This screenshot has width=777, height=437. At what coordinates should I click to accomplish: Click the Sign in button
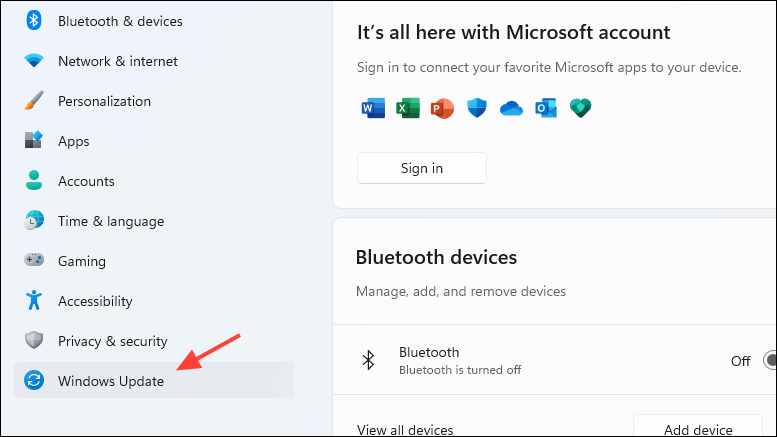(422, 168)
